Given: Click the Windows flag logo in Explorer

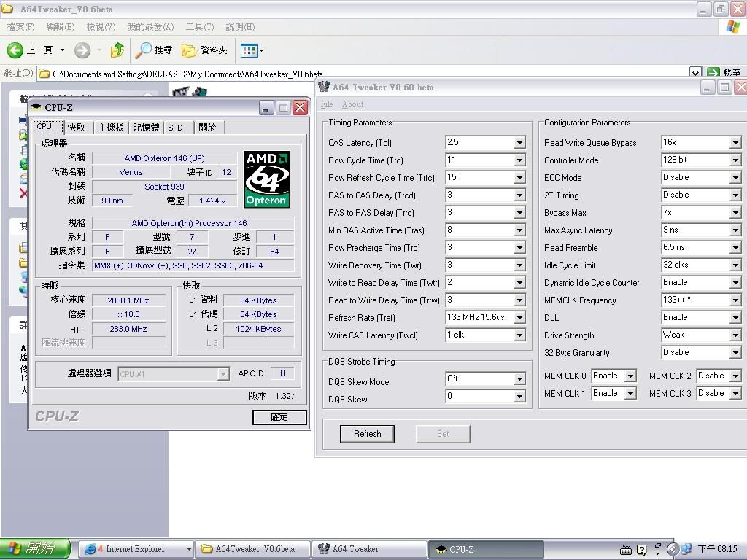Looking at the screenshot, I should click(x=732, y=27).
